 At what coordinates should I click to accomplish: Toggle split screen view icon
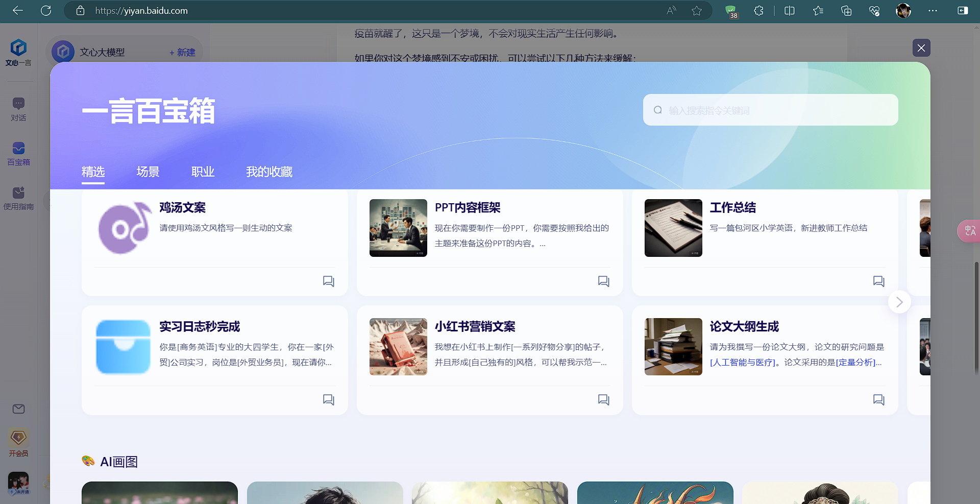(x=790, y=11)
